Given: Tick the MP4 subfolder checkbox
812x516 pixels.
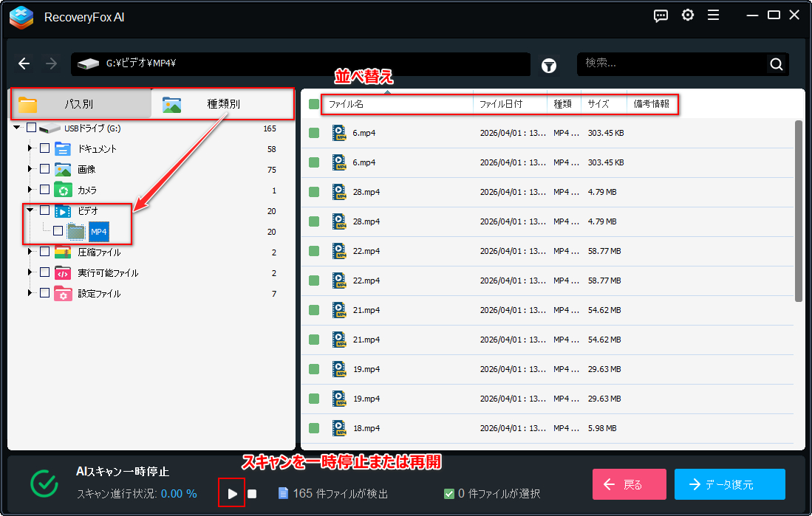Looking at the screenshot, I should (x=58, y=231).
